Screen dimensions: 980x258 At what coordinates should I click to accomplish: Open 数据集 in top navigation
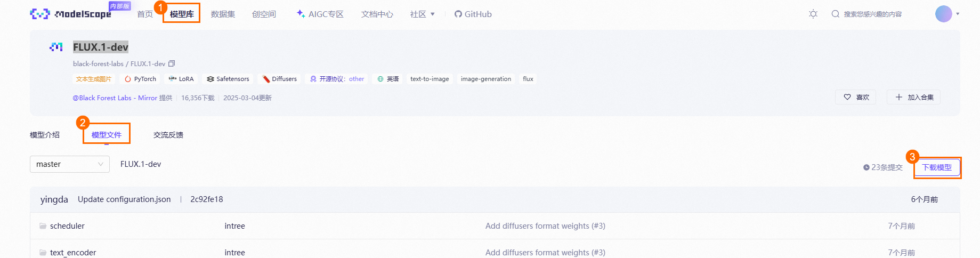click(x=223, y=14)
